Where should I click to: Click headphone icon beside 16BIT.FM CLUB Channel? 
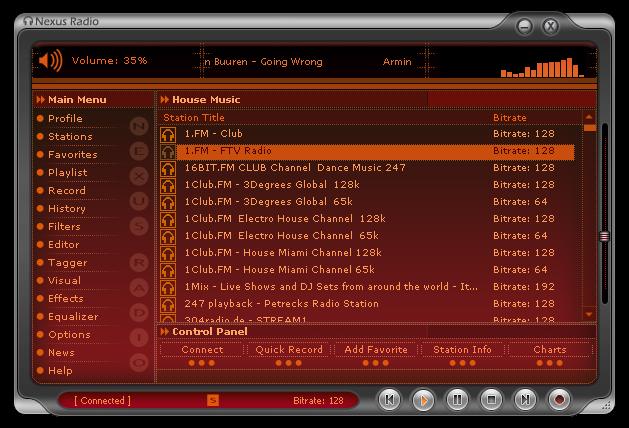click(x=168, y=168)
